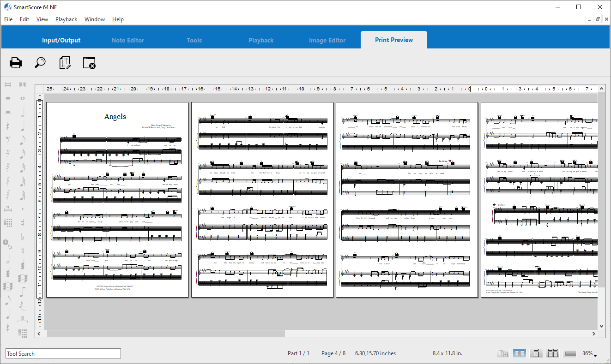Open the File menu
This screenshot has height=364, width=611.
click(x=8, y=19)
